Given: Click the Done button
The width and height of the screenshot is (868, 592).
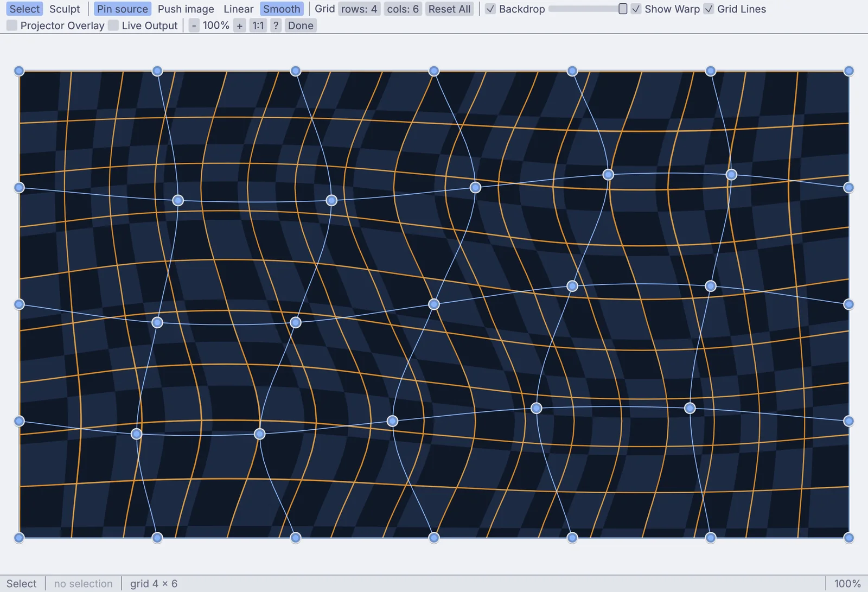Looking at the screenshot, I should click(x=301, y=26).
